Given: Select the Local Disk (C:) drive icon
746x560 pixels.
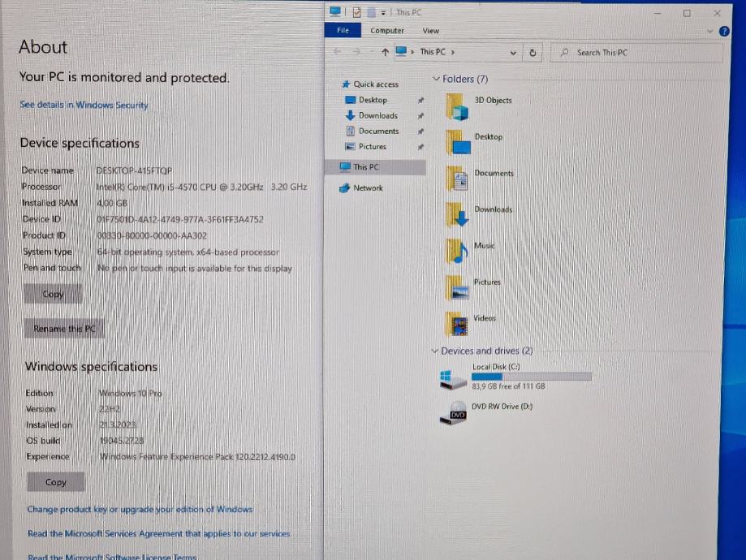Looking at the screenshot, I should pyautogui.click(x=452, y=379).
